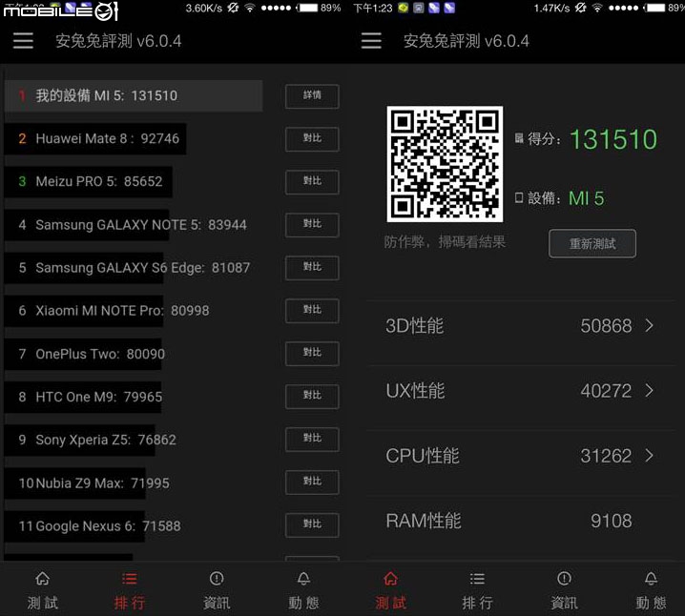This screenshot has height=616, width=685.
Task: Select ranking row Meizu PRO 5: 85652
Action: point(88,181)
